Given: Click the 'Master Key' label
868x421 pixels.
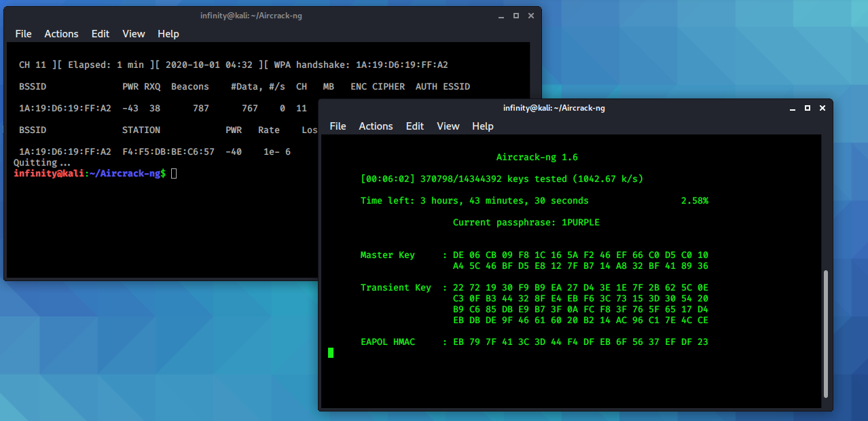Looking at the screenshot, I should (387, 255).
